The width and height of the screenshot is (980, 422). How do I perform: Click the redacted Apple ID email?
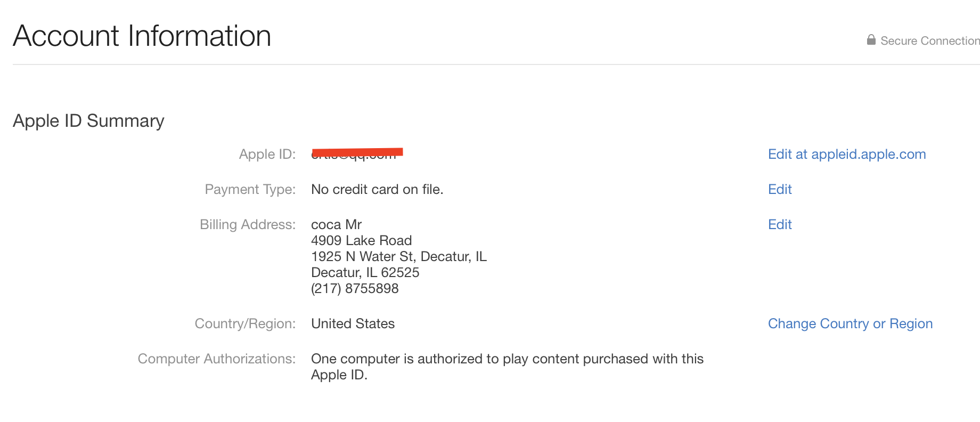click(x=356, y=154)
